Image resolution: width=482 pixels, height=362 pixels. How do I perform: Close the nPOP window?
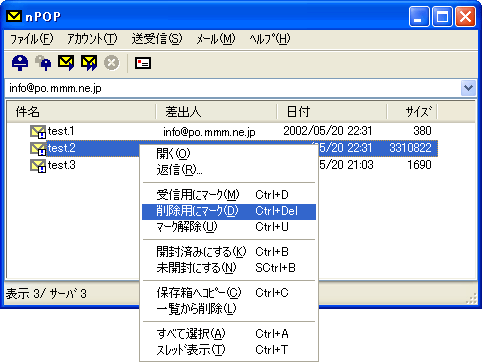point(465,17)
